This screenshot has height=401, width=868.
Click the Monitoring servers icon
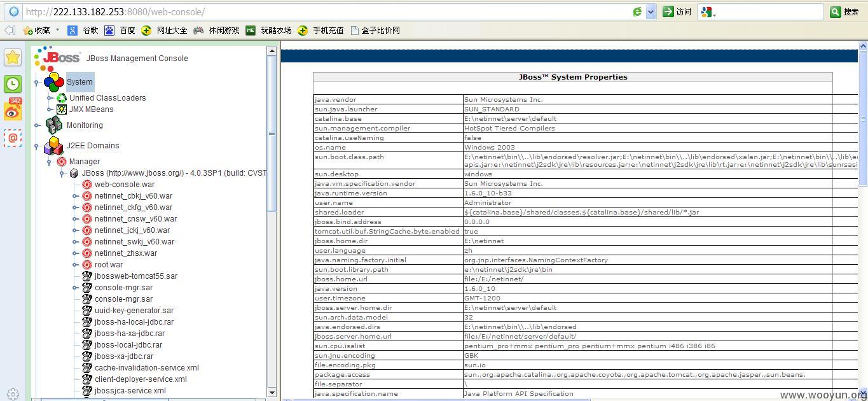tap(54, 125)
